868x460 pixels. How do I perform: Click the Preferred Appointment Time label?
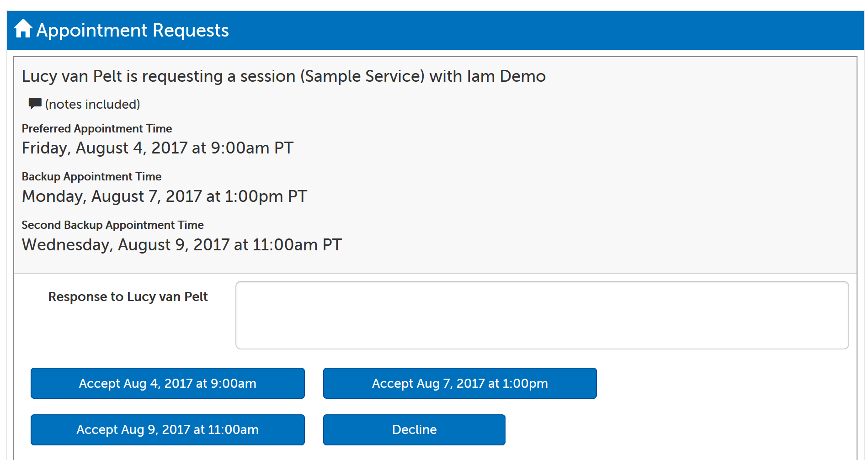pyautogui.click(x=97, y=129)
